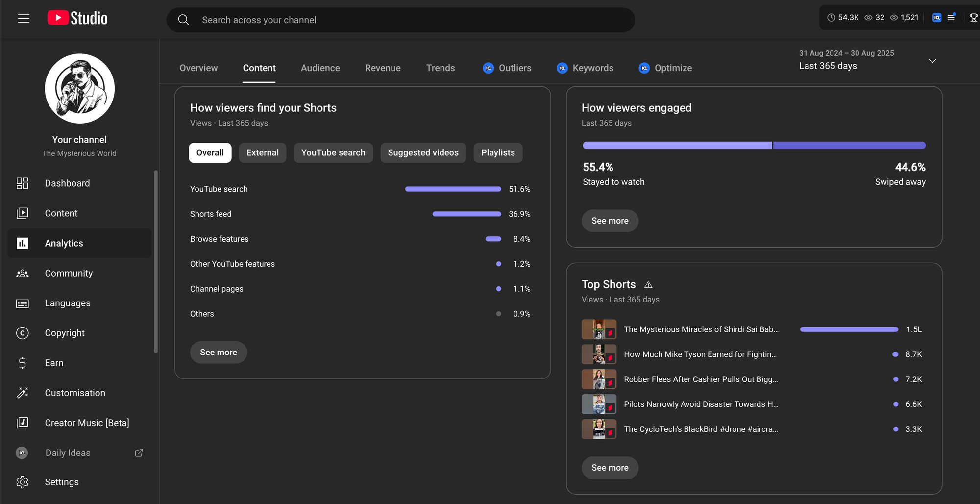Open the Mike Tyson short from Top Shorts
980x504 pixels.
pyautogui.click(x=701, y=354)
